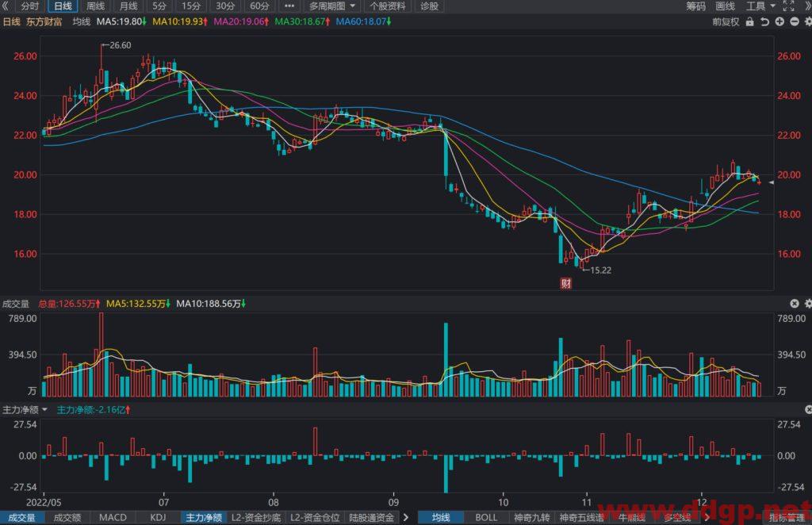Click the 诊股 stock diagnosis button

[429, 6]
